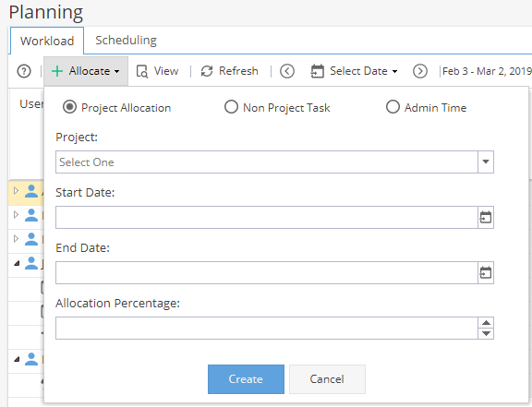Open the Start Date calendar picker
532x407 pixels.
486,217
